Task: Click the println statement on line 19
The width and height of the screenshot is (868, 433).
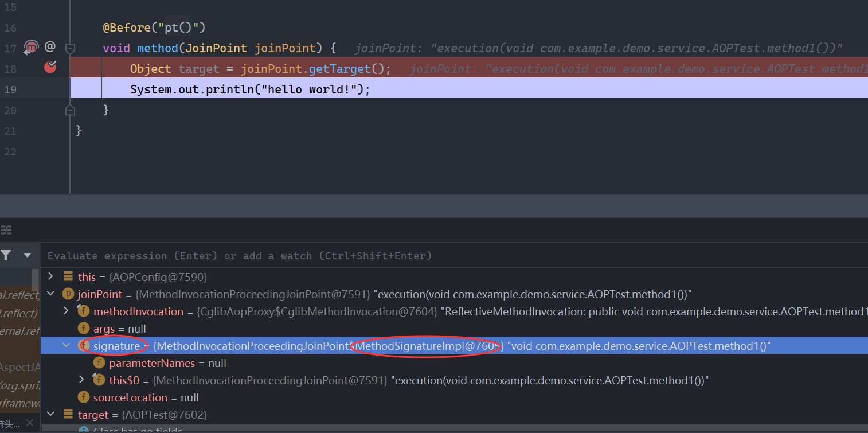Action: click(251, 89)
